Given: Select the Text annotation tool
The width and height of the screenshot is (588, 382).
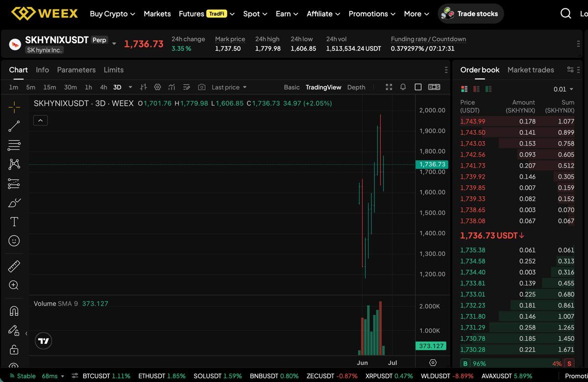Looking at the screenshot, I should [14, 222].
